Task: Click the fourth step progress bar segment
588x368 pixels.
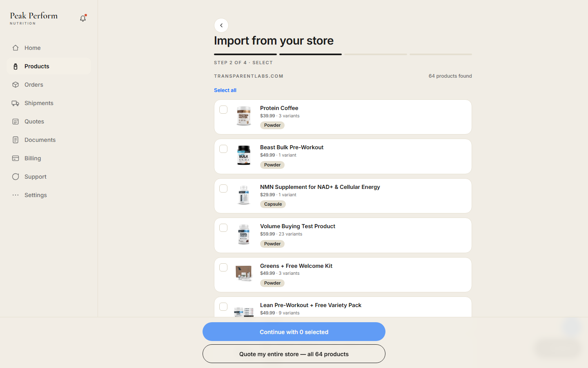Action: coord(441,54)
